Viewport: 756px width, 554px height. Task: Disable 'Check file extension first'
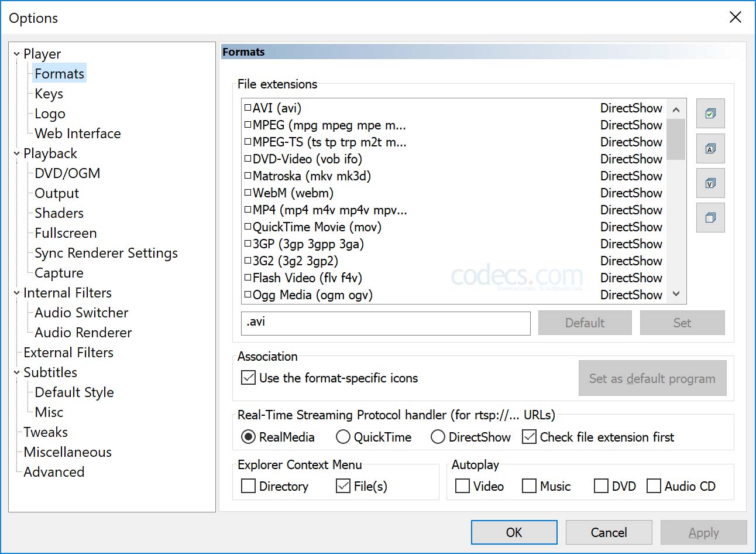click(x=529, y=437)
